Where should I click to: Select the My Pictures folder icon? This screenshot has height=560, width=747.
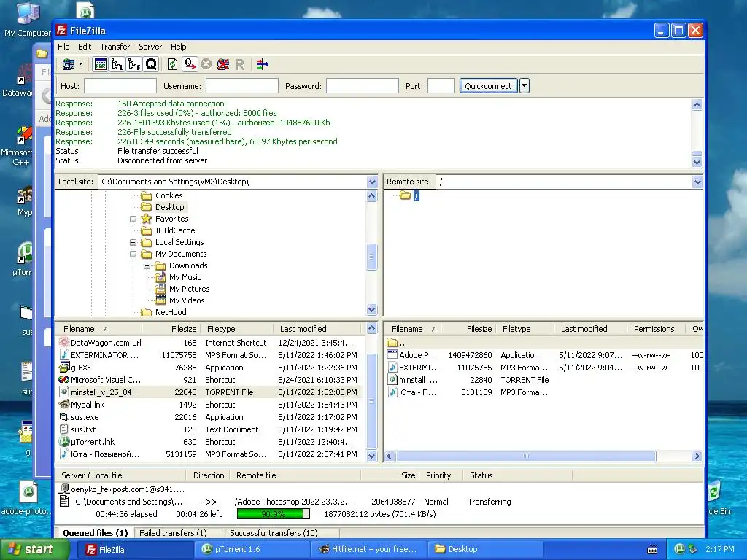point(160,289)
